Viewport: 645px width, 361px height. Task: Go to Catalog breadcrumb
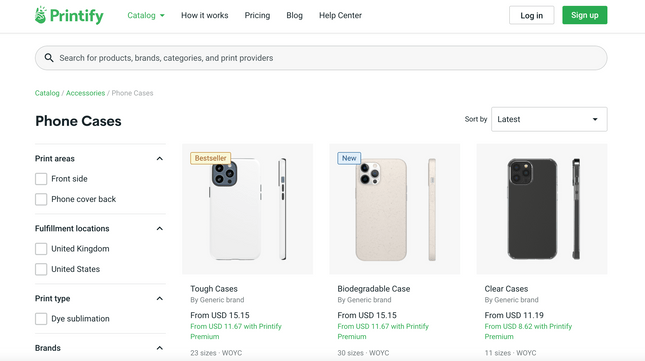pos(47,93)
